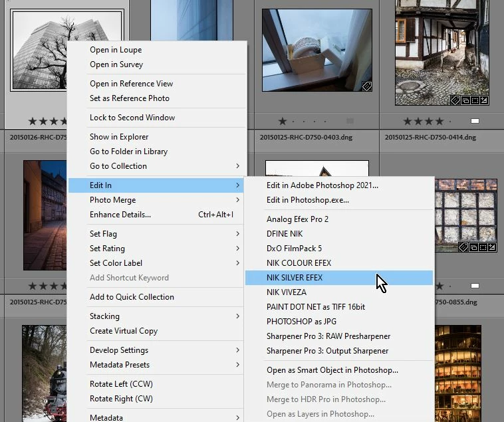This screenshot has height=422, width=504.
Task: Click the fourth star of photo 0414
Action: tap(440, 121)
